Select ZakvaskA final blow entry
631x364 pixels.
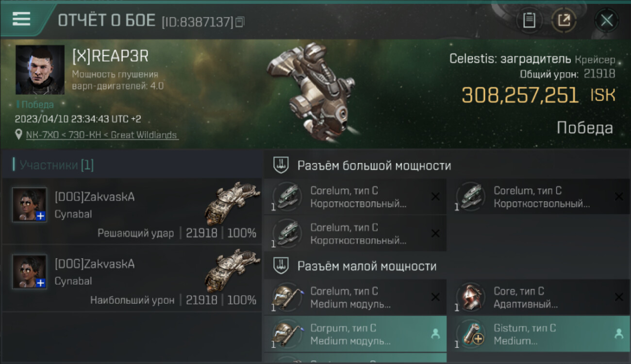[132, 211]
